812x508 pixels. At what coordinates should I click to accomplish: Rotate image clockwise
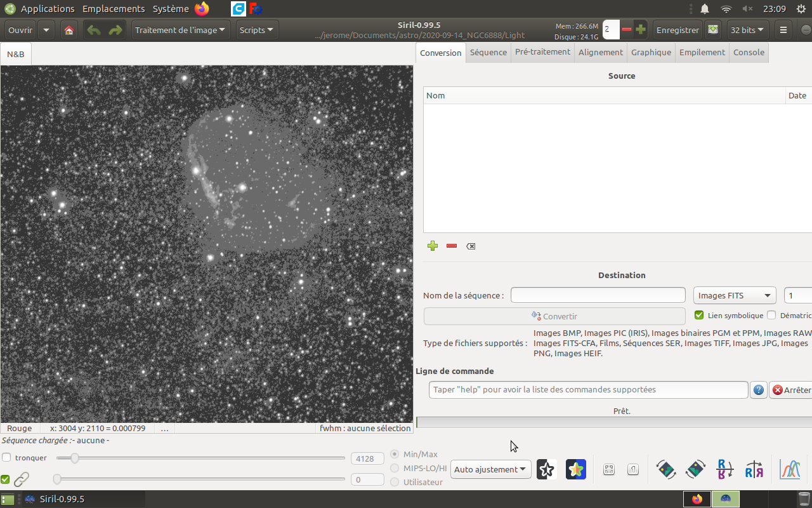695,469
